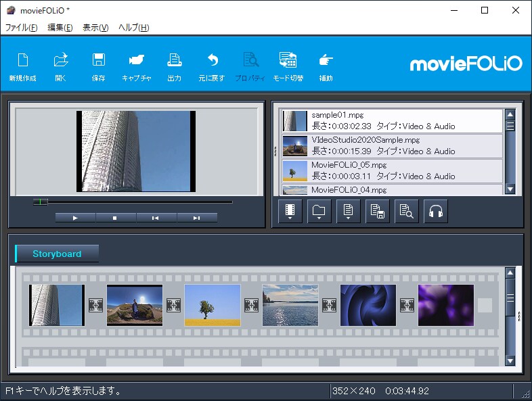The height and width of the screenshot is (401, 532).
Task: Click transition icon after the lake clip
Action: pos(329,305)
